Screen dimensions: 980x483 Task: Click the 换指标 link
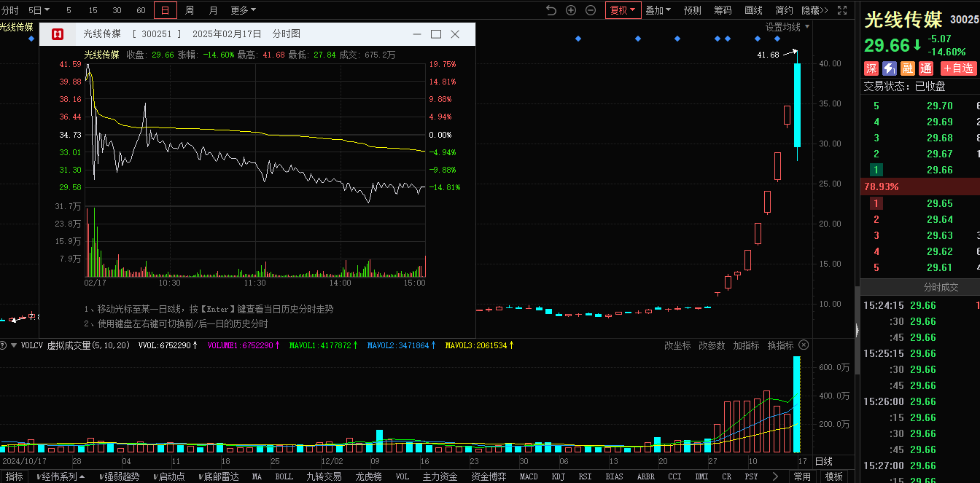click(780, 345)
